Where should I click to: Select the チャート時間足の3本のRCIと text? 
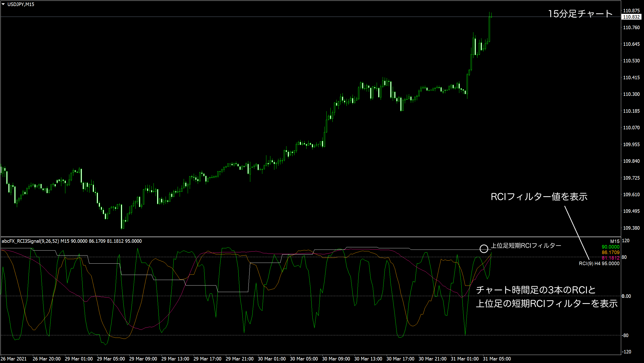536,290
